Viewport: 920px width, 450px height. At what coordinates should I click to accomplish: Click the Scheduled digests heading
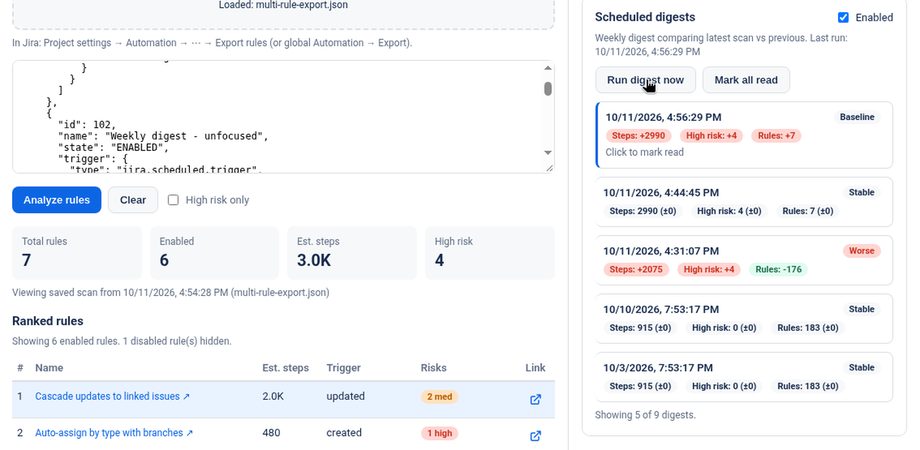click(x=645, y=18)
